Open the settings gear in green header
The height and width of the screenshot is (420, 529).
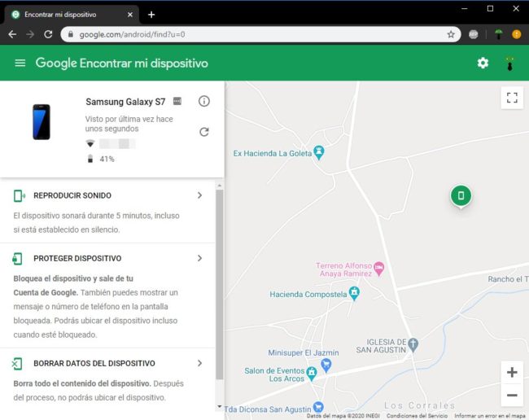pyautogui.click(x=483, y=63)
